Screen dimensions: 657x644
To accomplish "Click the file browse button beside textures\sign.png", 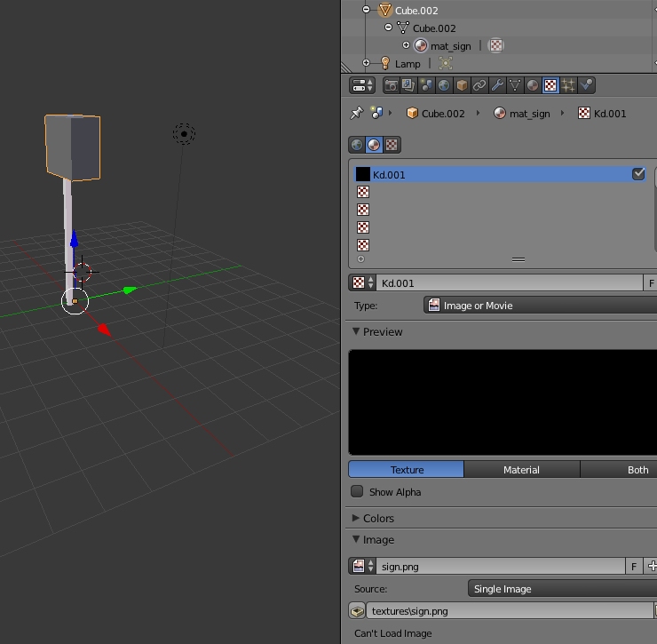I will [357, 611].
